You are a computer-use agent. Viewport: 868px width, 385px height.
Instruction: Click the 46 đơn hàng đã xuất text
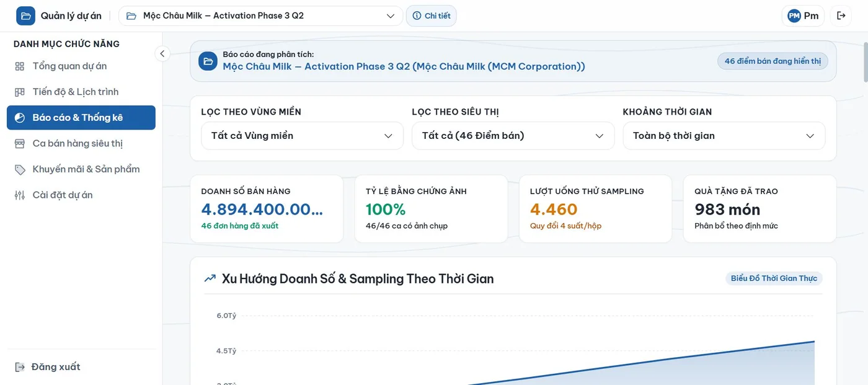[x=240, y=226]
